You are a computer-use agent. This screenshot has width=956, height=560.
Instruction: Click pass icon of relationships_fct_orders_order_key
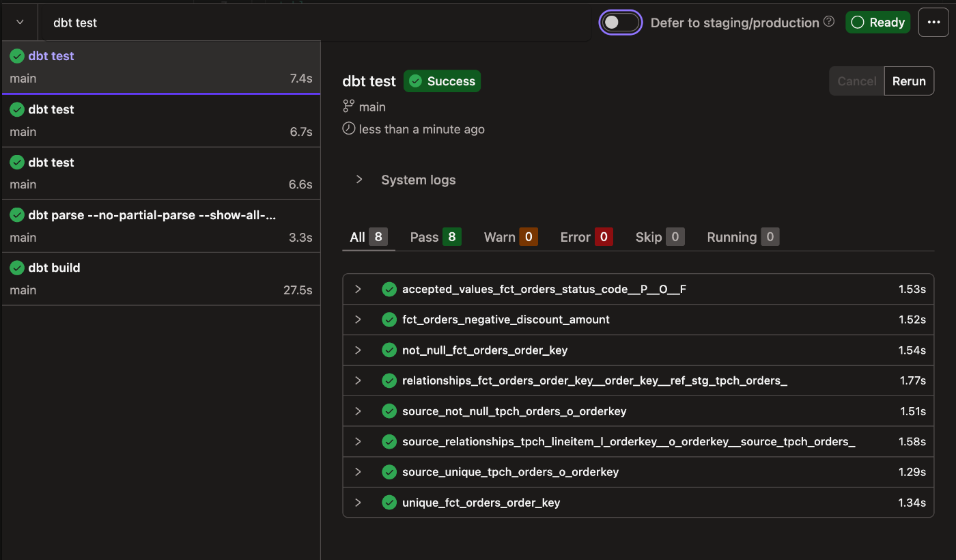389,380
